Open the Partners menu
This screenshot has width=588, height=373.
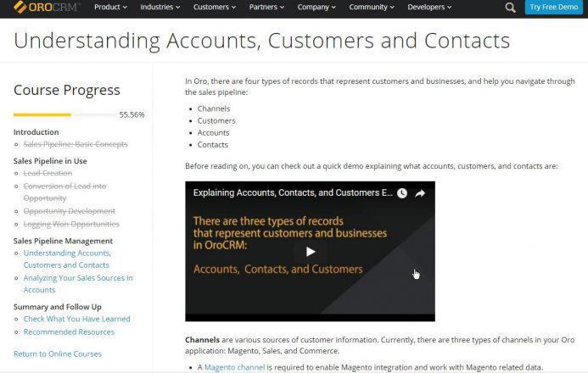tap(266, 7)
